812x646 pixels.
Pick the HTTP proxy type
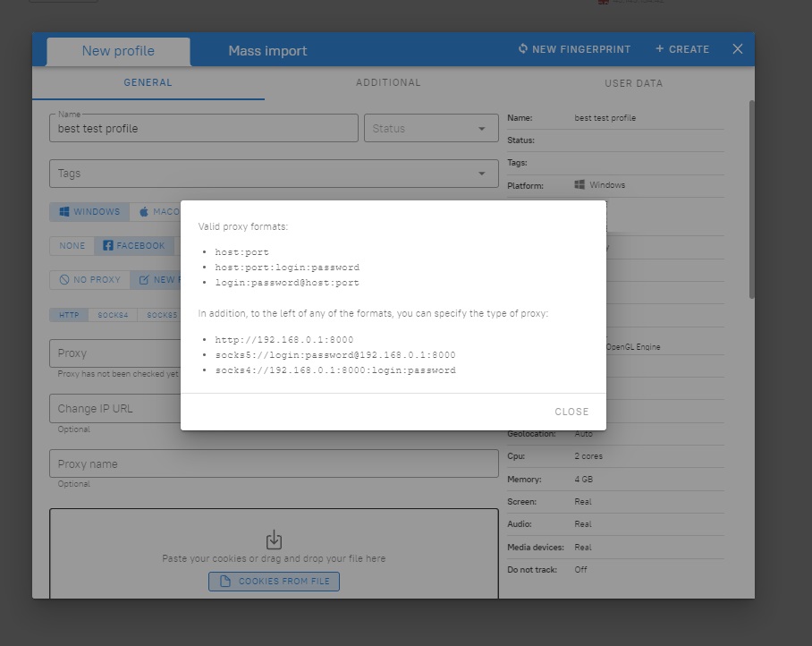(69, 315)
